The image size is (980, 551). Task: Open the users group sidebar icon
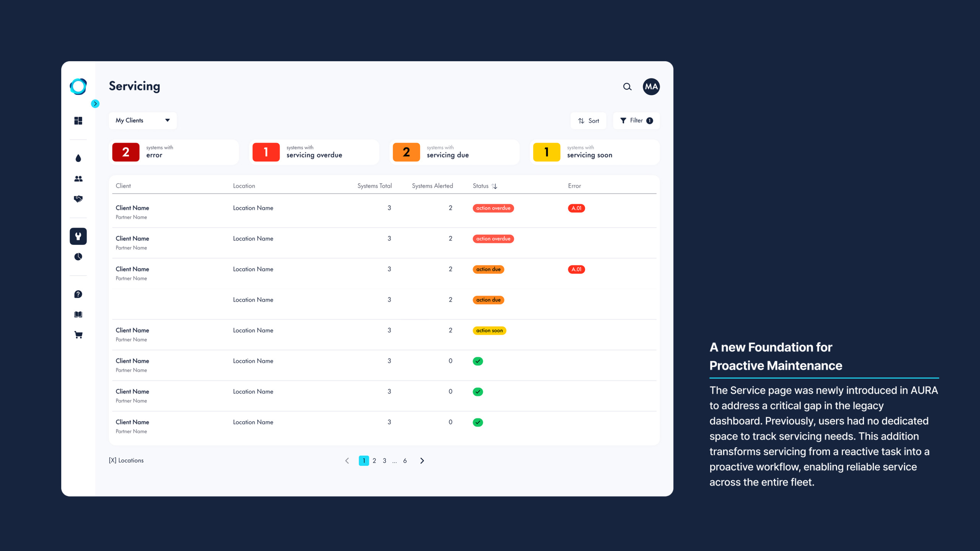pyautogui.click(x=78, y=179)
